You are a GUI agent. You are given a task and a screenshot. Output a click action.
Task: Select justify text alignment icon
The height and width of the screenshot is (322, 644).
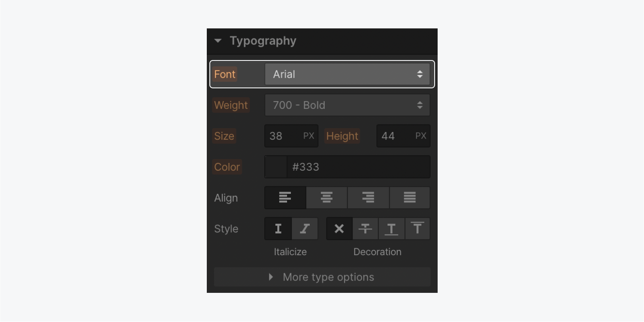coord(410,198)
